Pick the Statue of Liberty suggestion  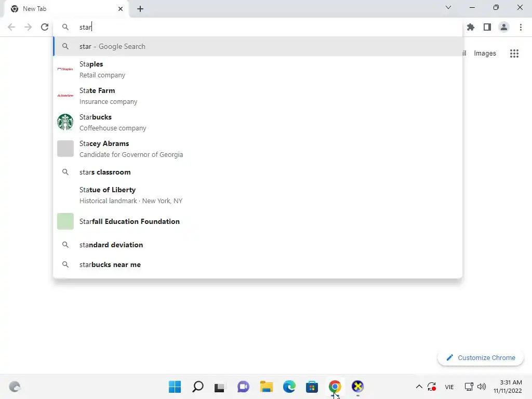tap(258, 195)
